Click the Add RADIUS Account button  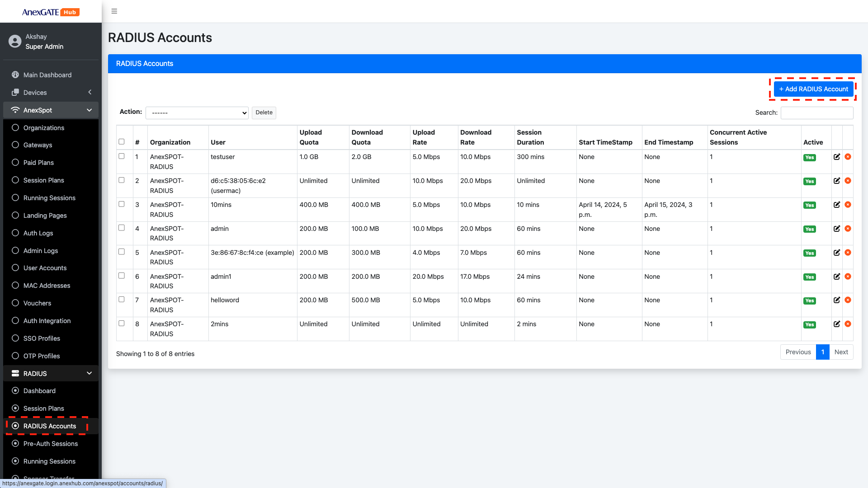[x=813, y=89]
